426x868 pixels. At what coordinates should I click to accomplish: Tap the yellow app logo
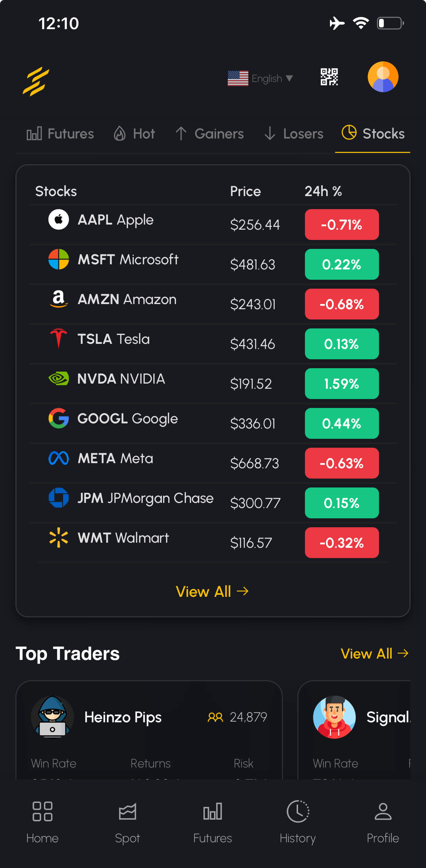tap(36, 81)
